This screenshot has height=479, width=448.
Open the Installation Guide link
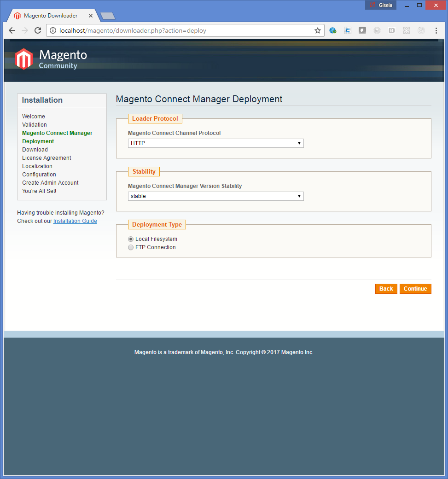[x=75, y=221]
